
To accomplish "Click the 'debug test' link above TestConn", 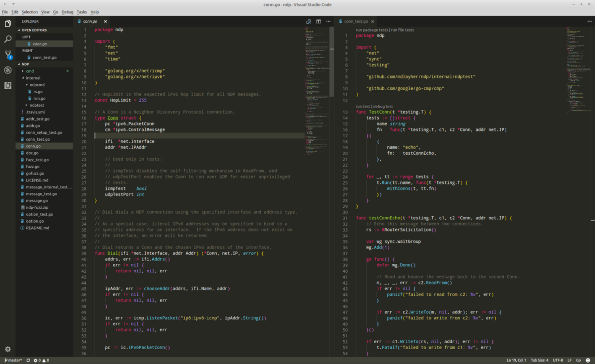I will (383, 106).
